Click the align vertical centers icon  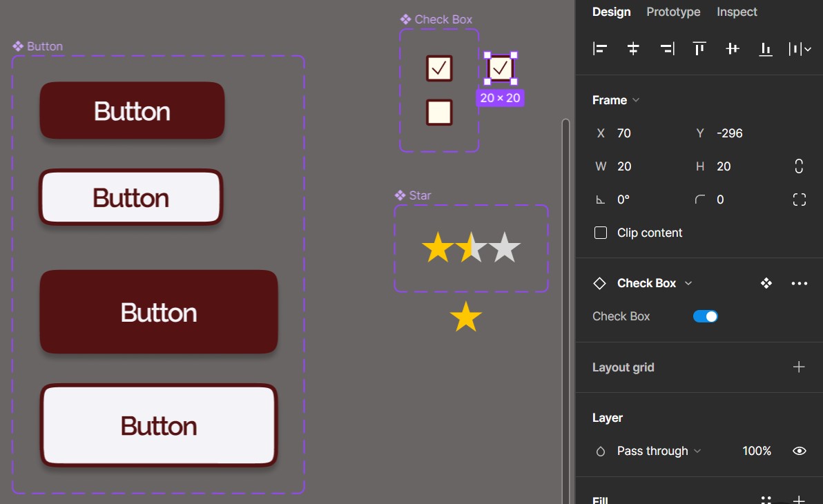[x=732, y=49]
